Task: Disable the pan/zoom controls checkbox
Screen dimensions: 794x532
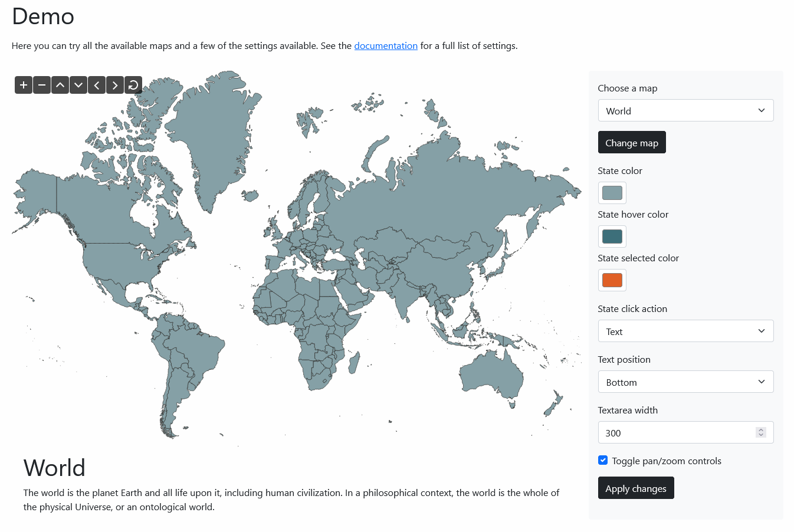Action: tap(602, 460)
